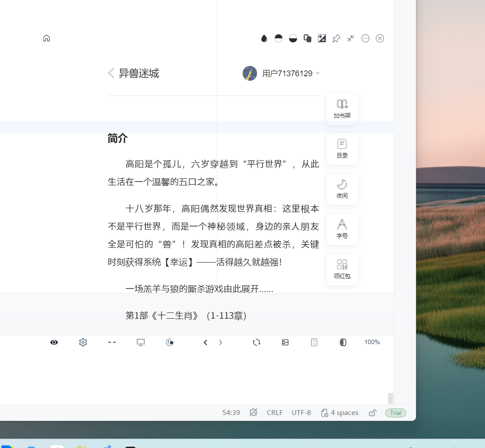The image size is (485, 448).
Task: Add book to shelf via 加书架
Action: [x=342, y=109]
